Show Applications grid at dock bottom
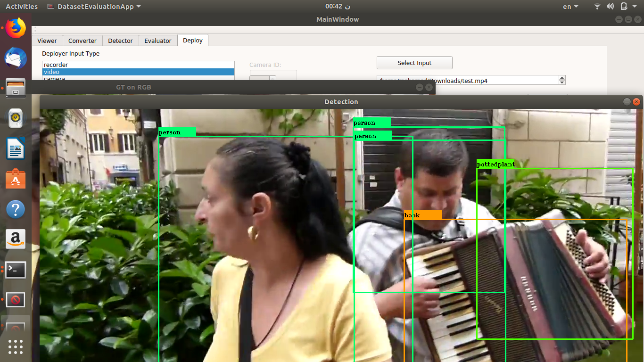This screenshot has height=362, width=644. point(16,346)
